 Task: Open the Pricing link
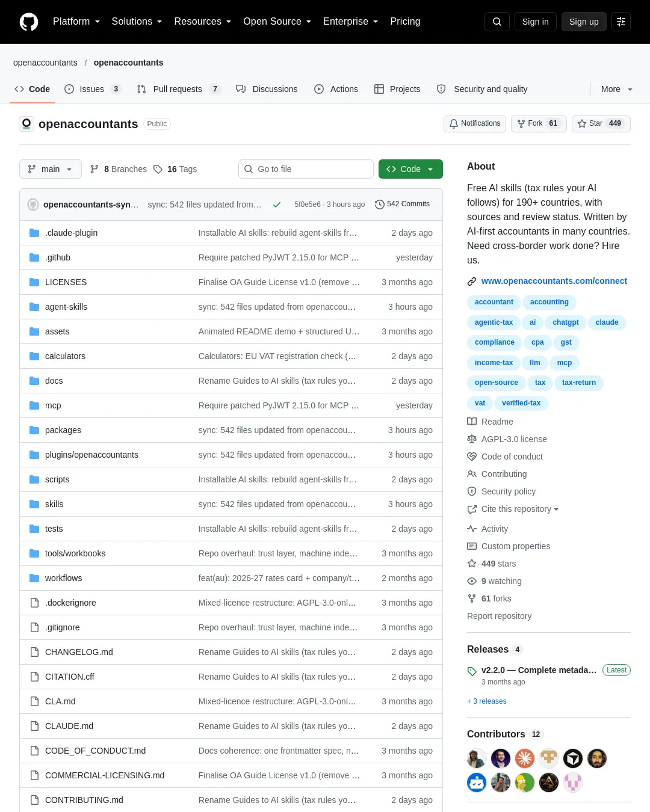point(405,22)
